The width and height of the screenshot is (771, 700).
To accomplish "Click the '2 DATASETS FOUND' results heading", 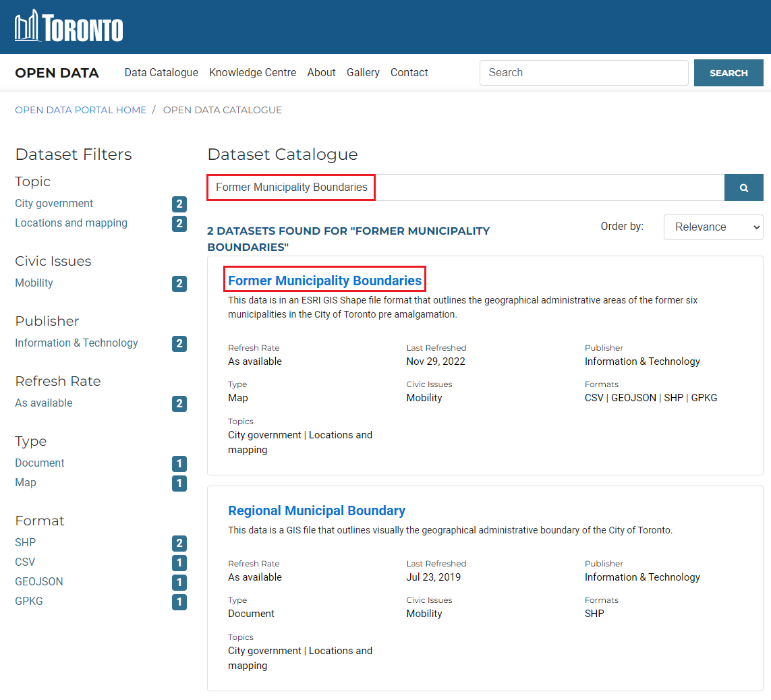I will pos(348,239).
